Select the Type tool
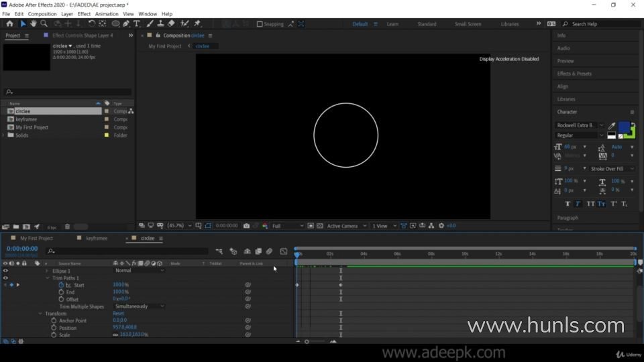The image size is (644, 362). click(x=137, y=23)
